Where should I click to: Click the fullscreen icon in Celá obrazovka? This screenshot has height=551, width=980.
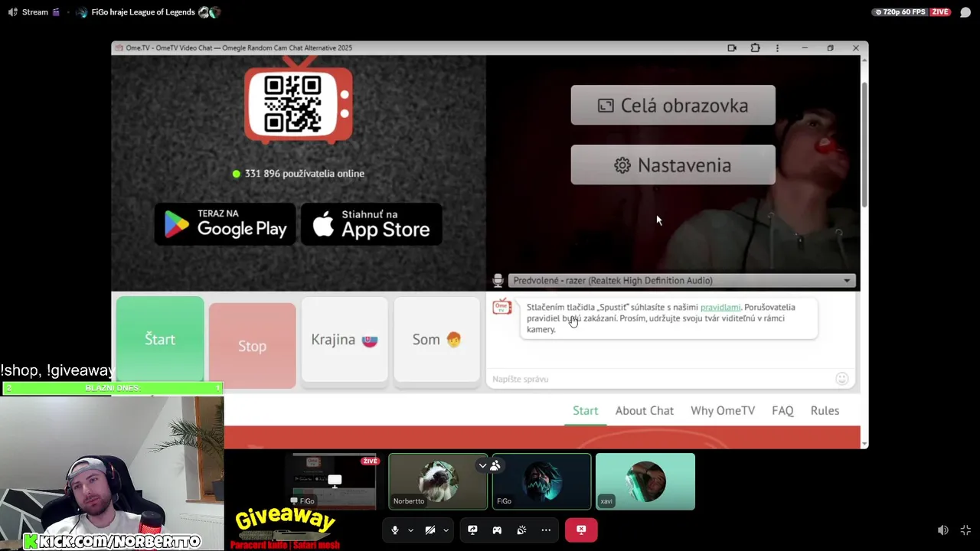click(x=606, y=106)
